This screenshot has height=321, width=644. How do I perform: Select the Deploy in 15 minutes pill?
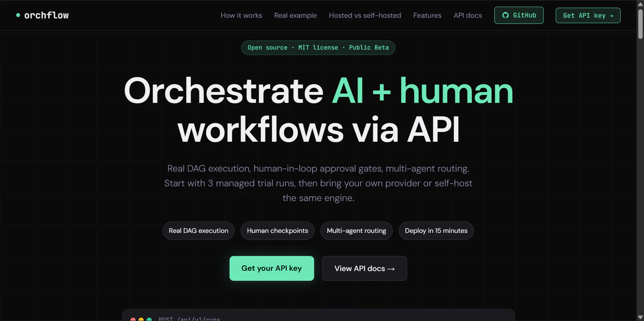click(x=436, y=231)
